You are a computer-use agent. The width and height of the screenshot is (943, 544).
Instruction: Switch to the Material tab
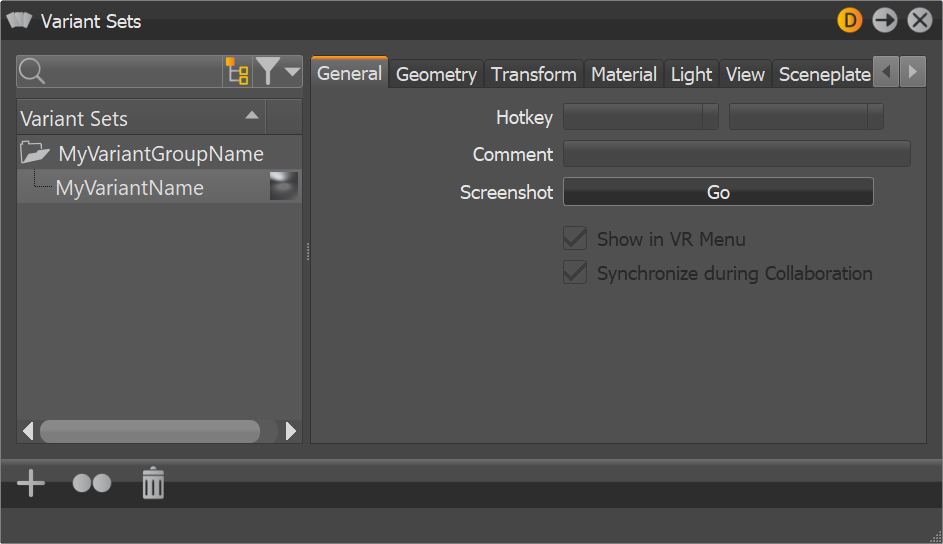point(624,74)
